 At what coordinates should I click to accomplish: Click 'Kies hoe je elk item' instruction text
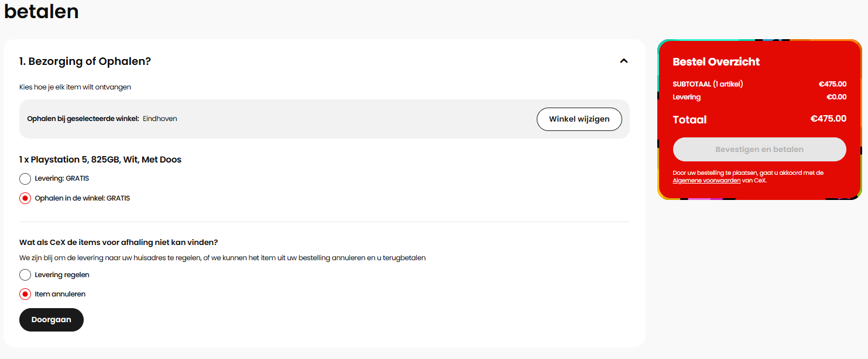pos(75,87)
